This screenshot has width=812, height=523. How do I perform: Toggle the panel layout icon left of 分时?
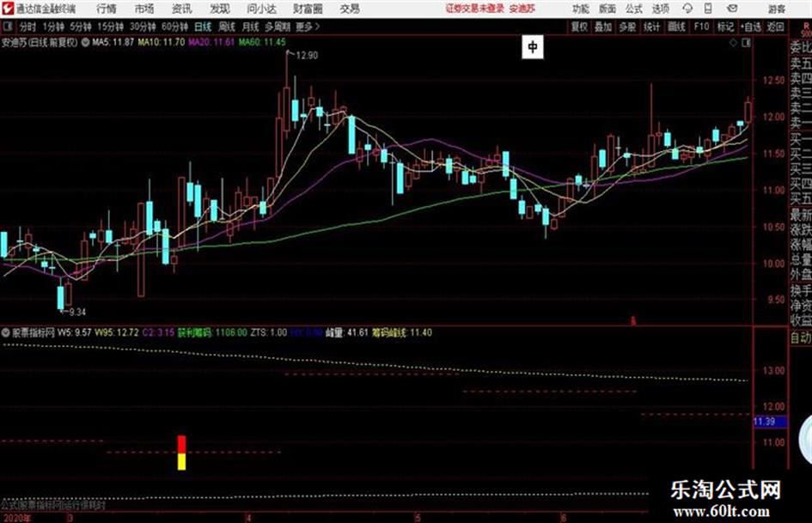pos(7,27)
